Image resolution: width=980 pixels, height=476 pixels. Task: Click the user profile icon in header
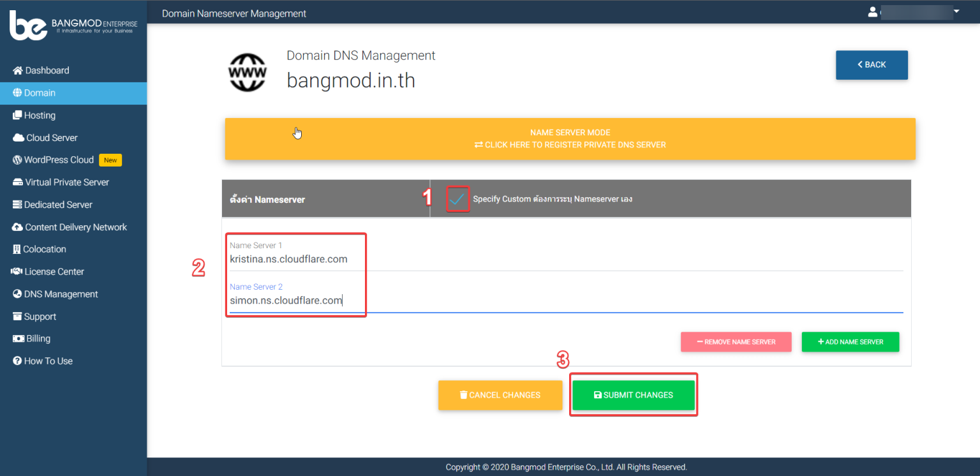(x=872, y=11)
